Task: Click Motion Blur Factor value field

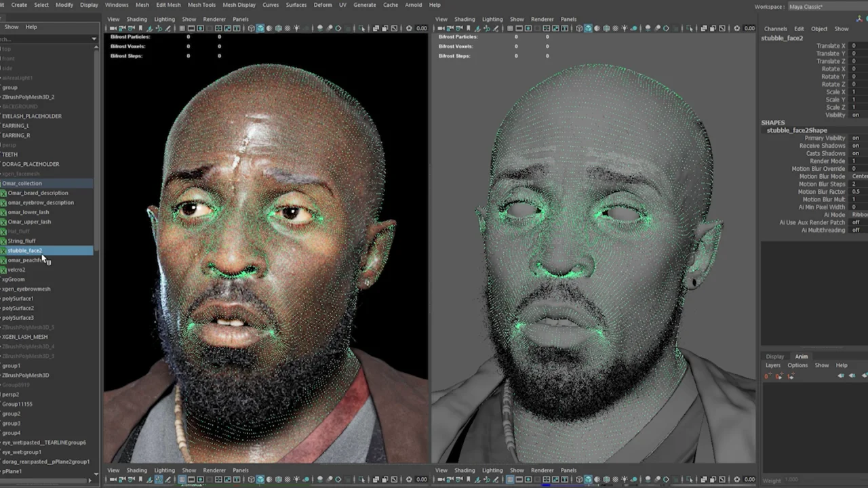Action: click(859, 192)
